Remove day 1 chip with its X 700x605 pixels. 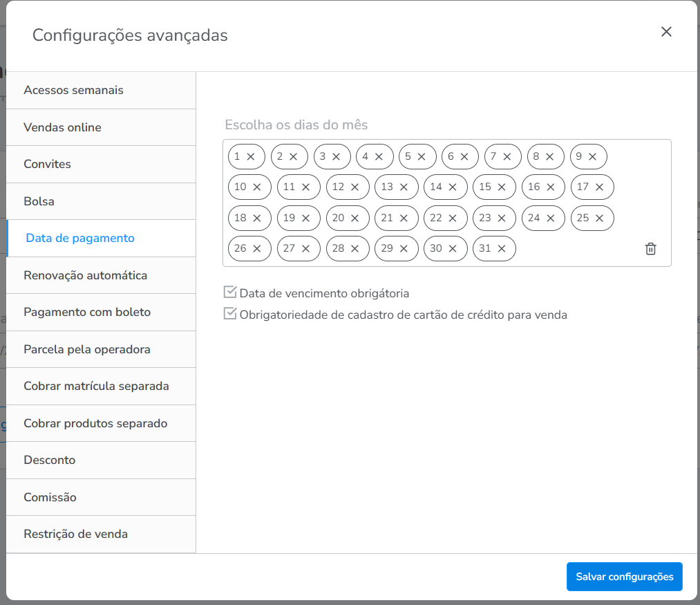[x=251, y=157]
